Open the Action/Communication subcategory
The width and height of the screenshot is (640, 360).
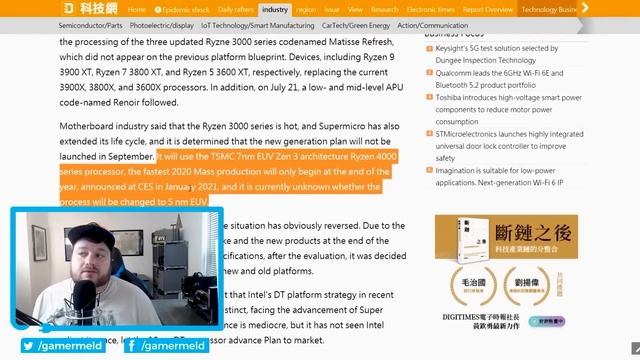433,25
